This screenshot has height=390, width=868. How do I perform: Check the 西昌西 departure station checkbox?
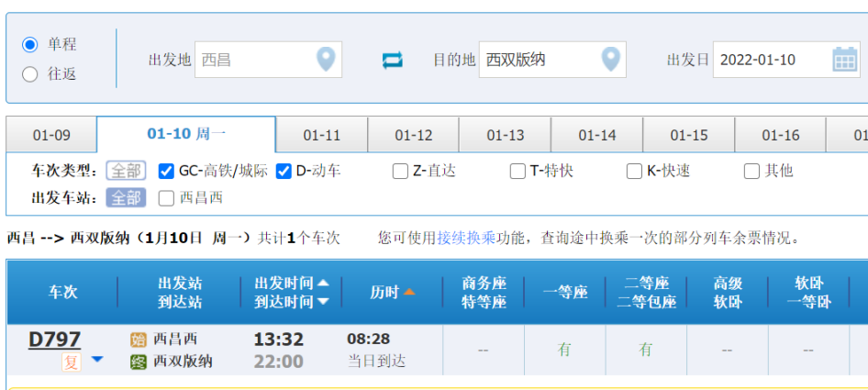[166, 197]
